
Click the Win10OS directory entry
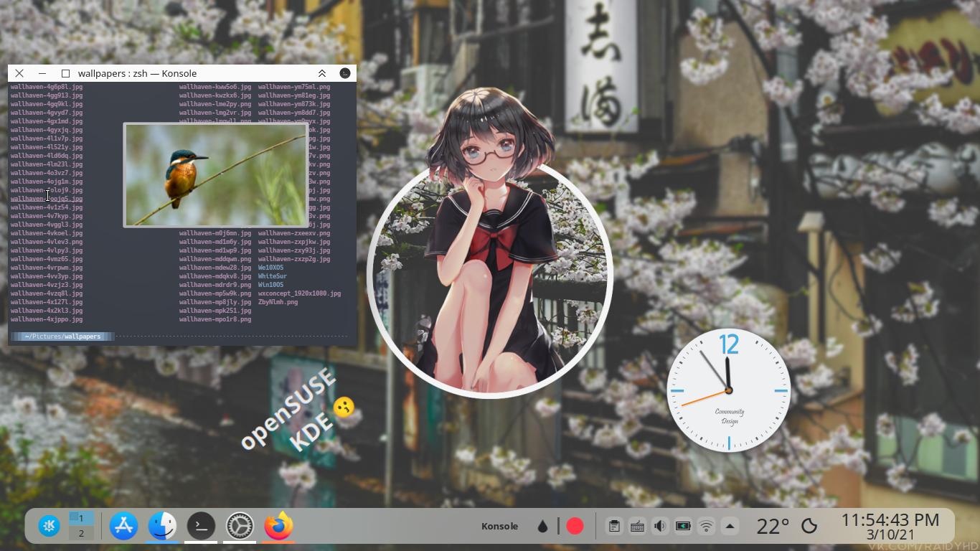270,285
